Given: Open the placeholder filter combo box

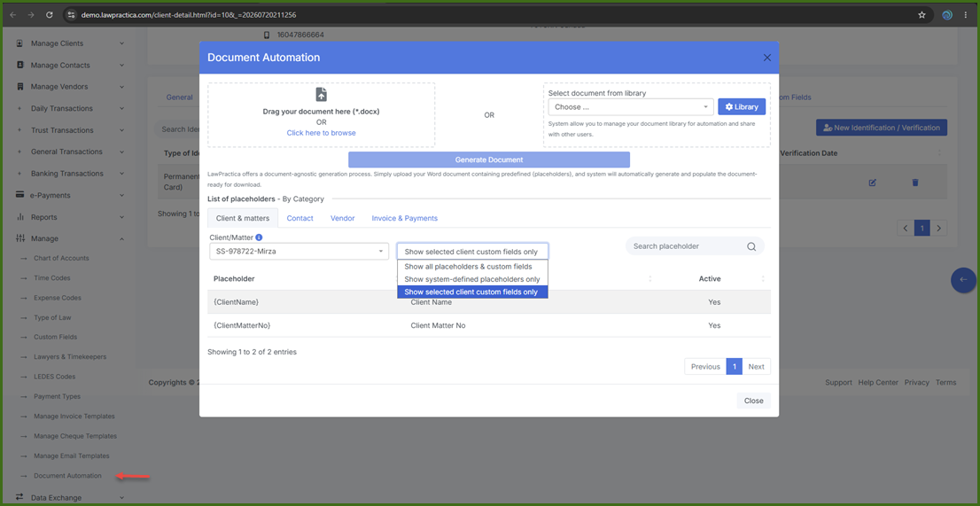Looking at the screenshot, I should pos(472,251).
